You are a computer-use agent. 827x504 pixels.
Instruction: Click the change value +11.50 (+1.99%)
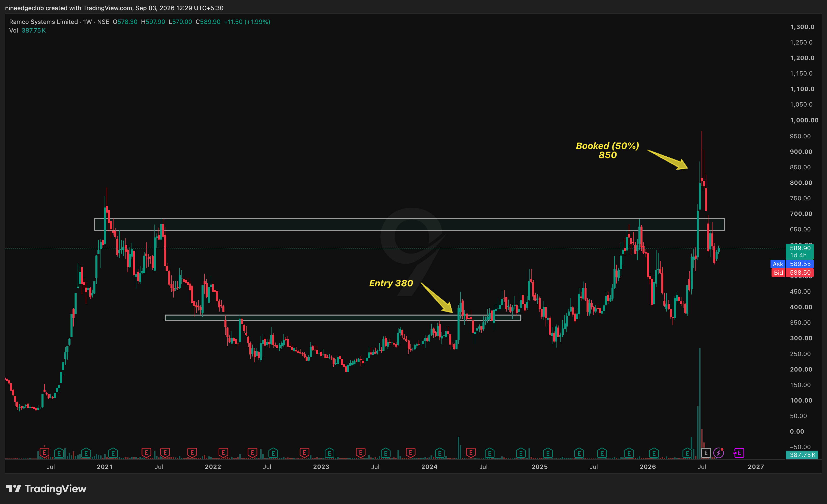[x=247, y=22]
